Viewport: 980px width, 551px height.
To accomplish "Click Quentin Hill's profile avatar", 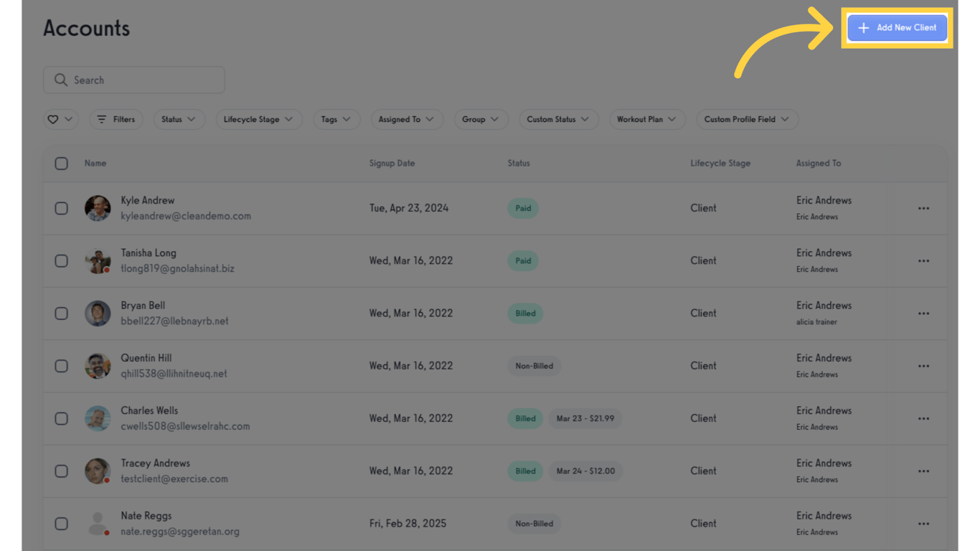I will coord(98,366).
